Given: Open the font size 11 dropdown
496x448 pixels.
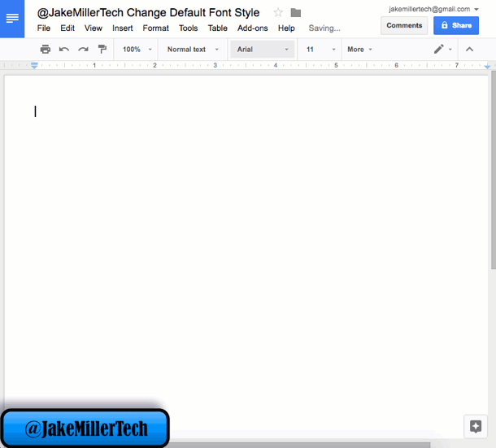Looking at the screenshot, I should 320,50.
